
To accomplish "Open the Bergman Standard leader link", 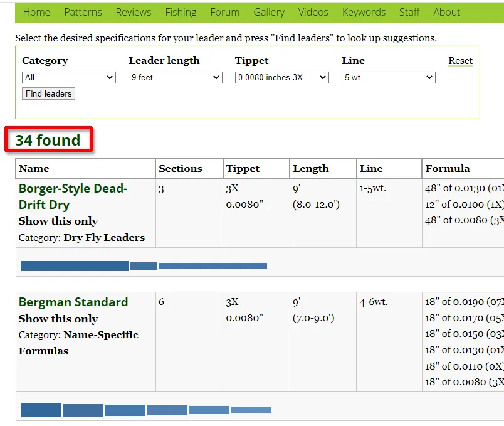I will tap(73, 302).
